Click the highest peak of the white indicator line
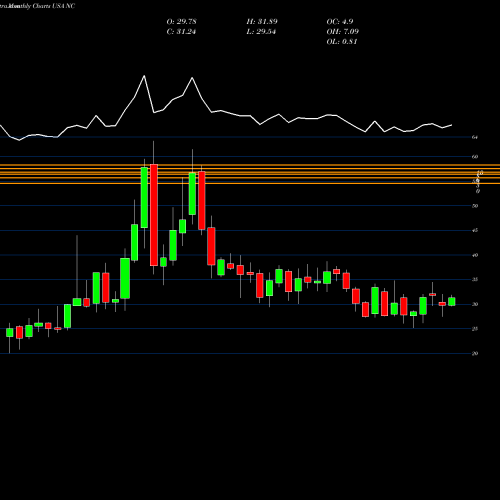This screenshot has width=500, height=500. 144,76
